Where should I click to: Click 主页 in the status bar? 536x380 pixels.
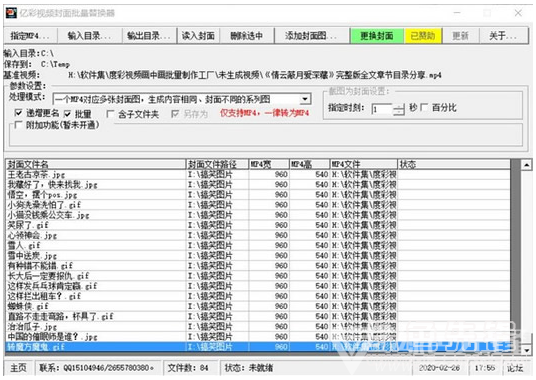(x=18, y=368)
